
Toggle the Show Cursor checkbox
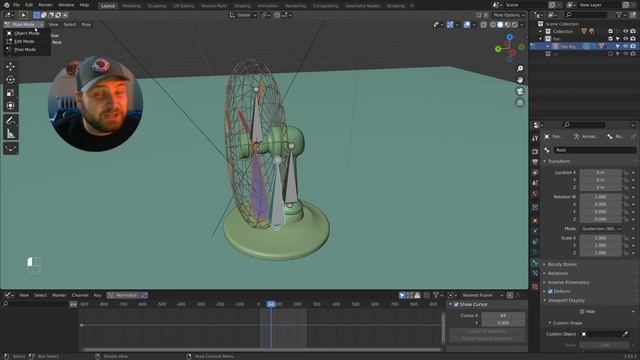[x=456, y=304]
